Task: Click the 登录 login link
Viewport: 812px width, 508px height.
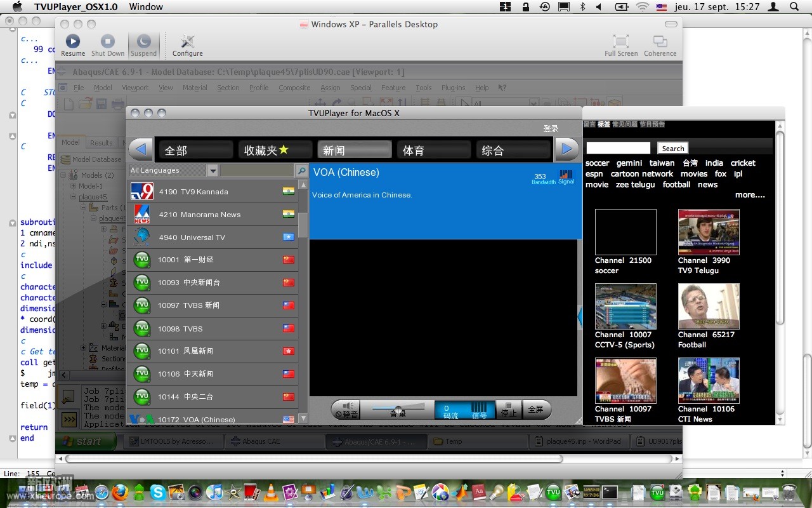Action: (551, 128)
